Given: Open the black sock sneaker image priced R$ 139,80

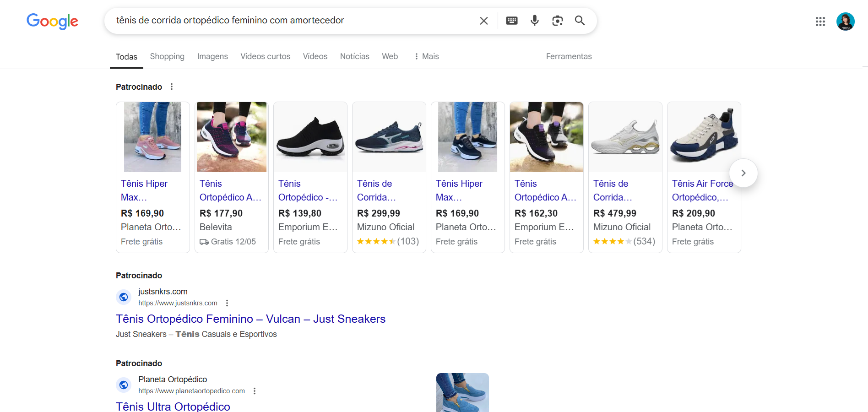Looking at the screenshot, I should pos(310,137).
